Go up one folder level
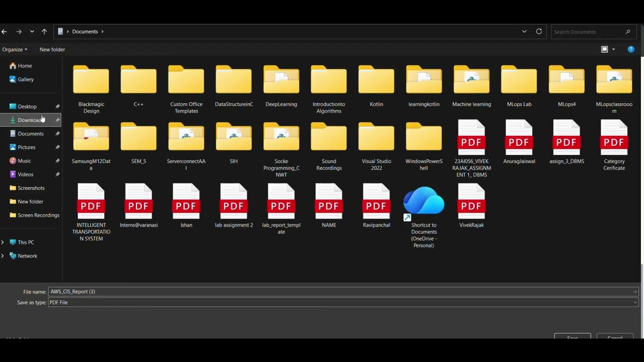Viewport: 644px width, 362px height. [44, 32]
